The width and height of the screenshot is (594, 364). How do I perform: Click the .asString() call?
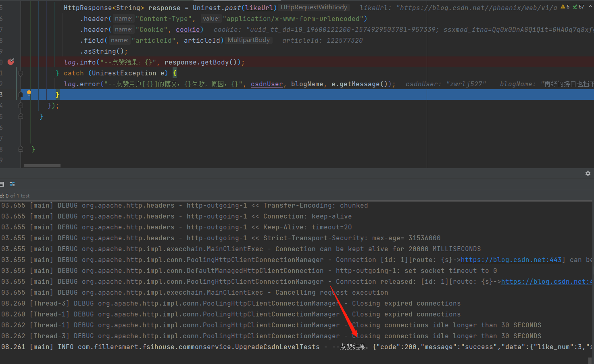104,51
